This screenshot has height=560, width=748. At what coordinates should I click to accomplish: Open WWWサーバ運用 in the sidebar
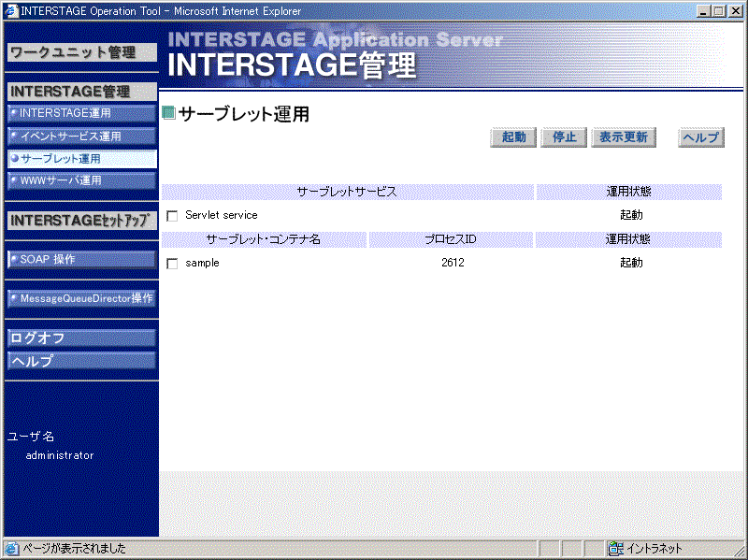point(82,180)
